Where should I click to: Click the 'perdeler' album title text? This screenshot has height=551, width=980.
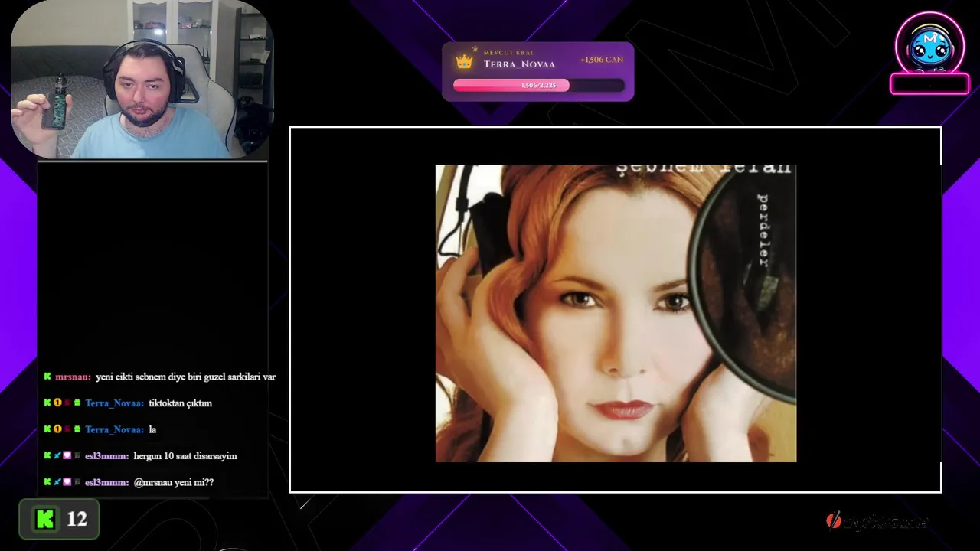pos(762,230)
